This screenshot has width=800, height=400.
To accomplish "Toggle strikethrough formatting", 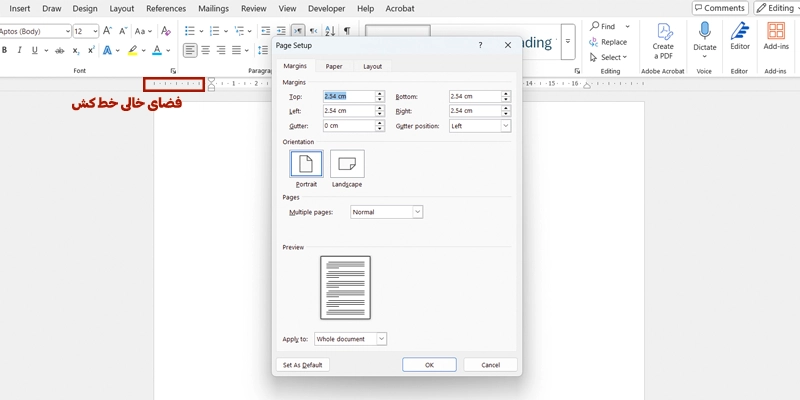I will click(x=59, y=50).
